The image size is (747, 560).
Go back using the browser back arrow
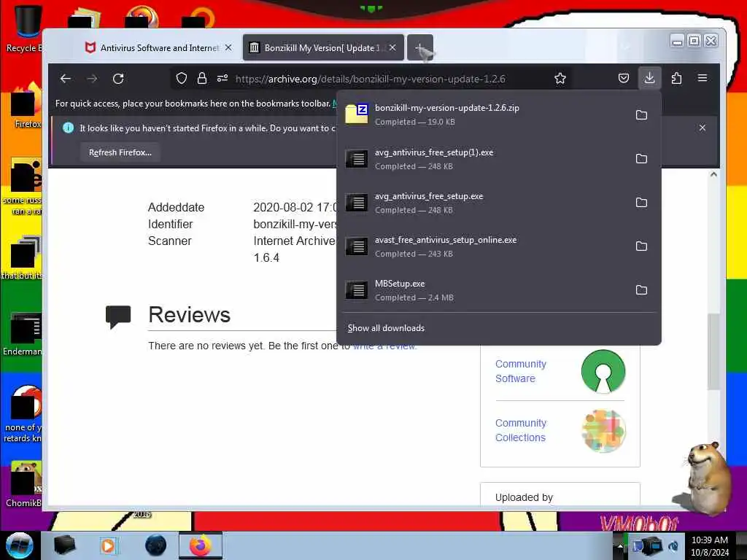66,79
